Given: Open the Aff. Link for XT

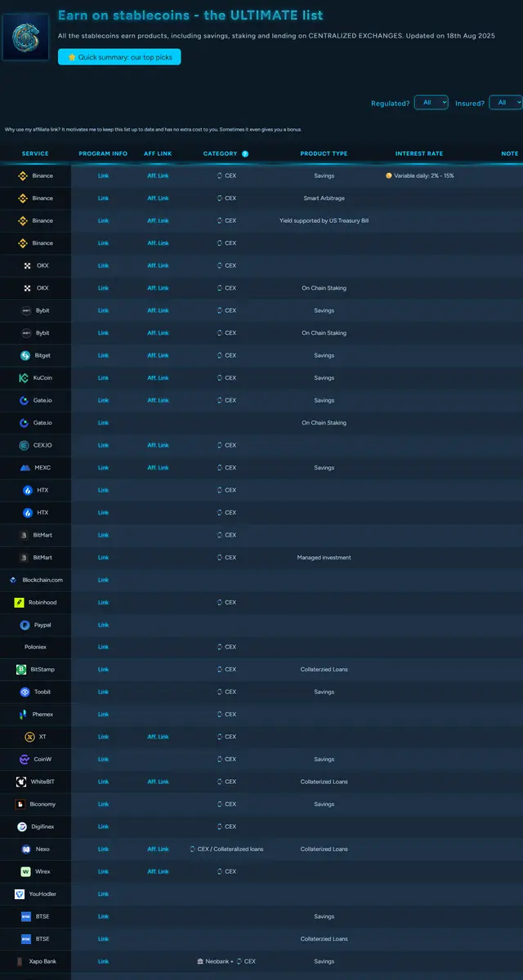Looking at the screenshot, I should (x=158, y=737).
